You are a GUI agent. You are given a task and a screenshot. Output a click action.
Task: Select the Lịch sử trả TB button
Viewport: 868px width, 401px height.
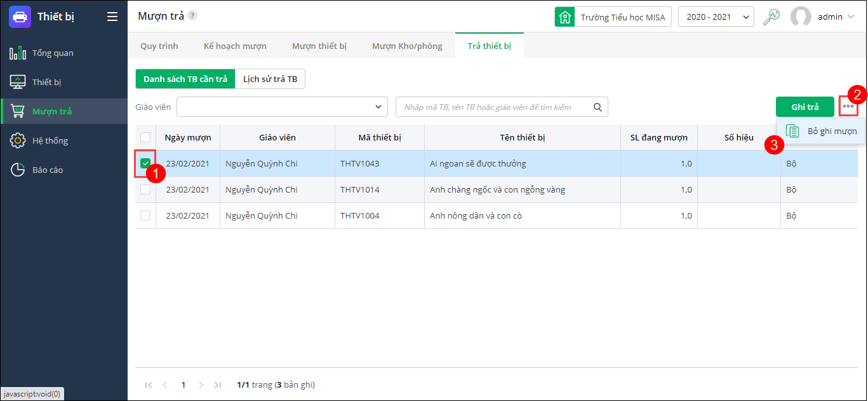[x=270, y=79]
